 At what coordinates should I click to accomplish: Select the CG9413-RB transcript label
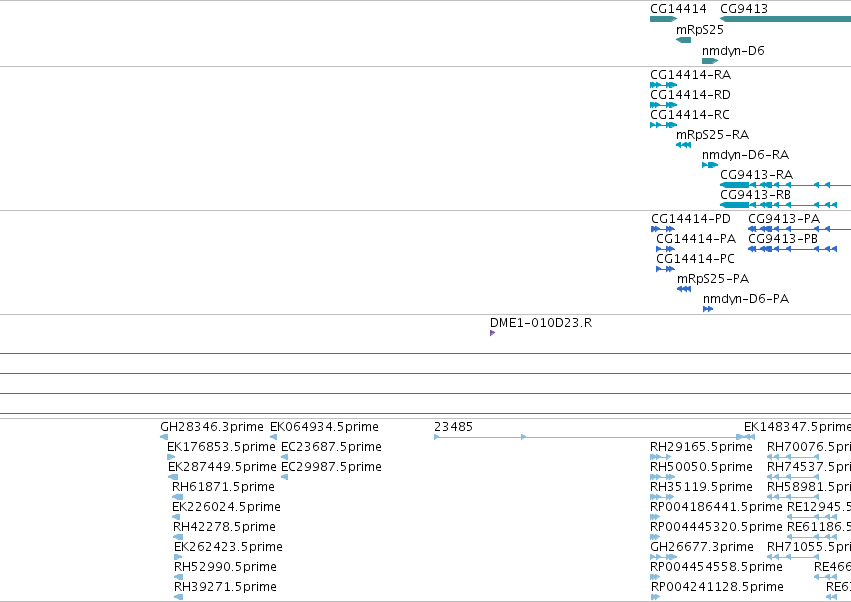(755, 195)
